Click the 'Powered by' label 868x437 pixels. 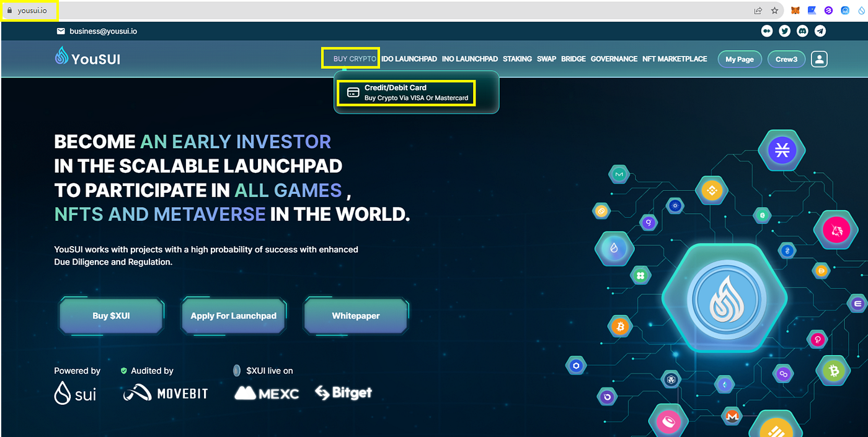click(x=77, y=371)
